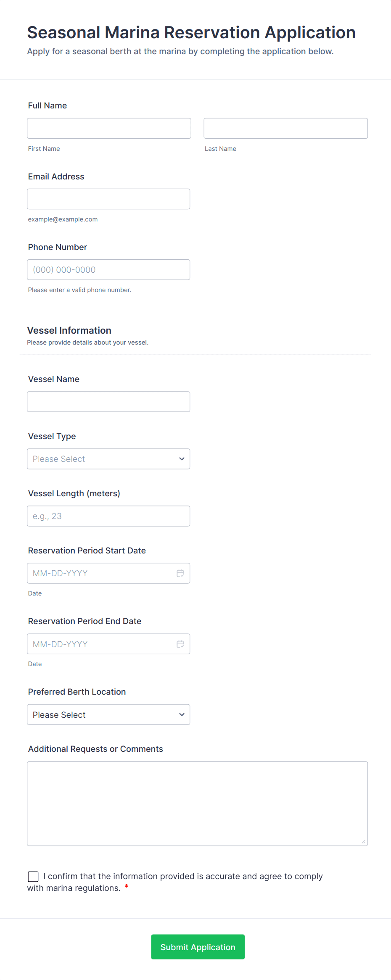The image size is (391, 980).
Task: Click into the Last Name field
Action: (x=285, y=128)
